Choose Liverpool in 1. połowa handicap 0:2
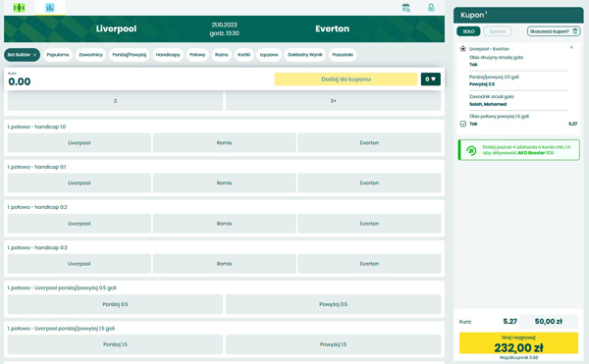Image resolution: width=589 pixels, height=364 pixels. [x=80, y=224]
